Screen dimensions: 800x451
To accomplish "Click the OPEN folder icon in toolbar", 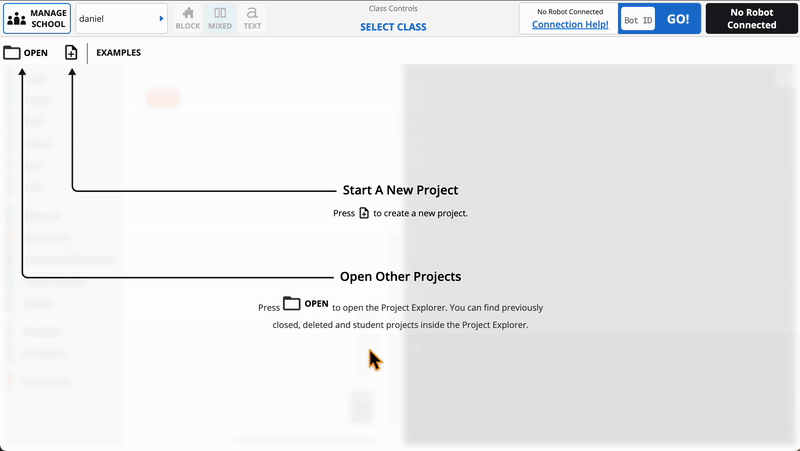I will coord(12,53).
